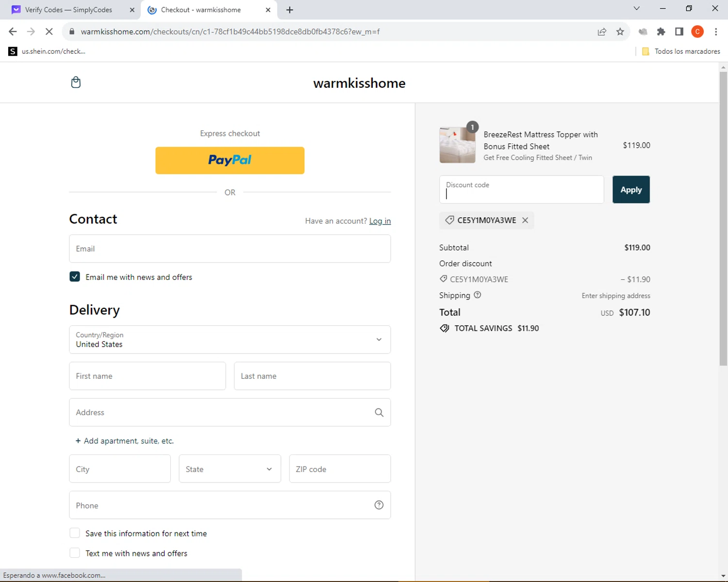Click the Apply discount button
Image resolution: width=728 pixels, height=582 pixels.
tap(631, 190)
